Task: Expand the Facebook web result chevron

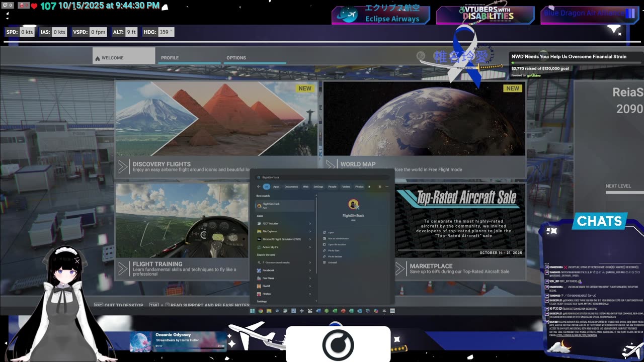Action: pyautogui.click(x=310, y=270)
